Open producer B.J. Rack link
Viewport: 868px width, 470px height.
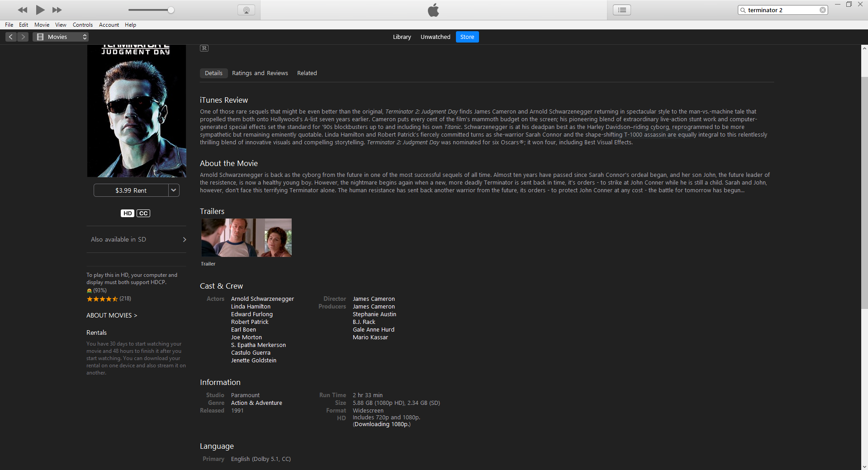coord(364,322)
